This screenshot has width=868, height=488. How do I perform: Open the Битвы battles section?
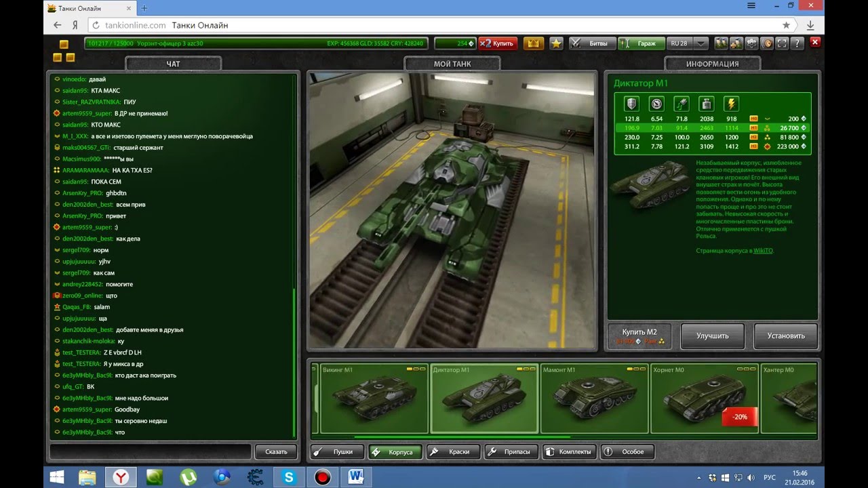coord(592,43)
